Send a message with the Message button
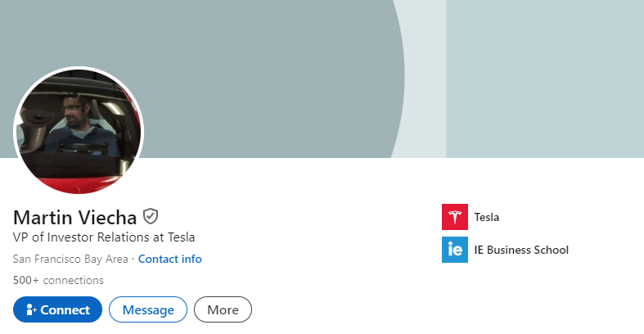The image size is (644, 334). [148, 310]
